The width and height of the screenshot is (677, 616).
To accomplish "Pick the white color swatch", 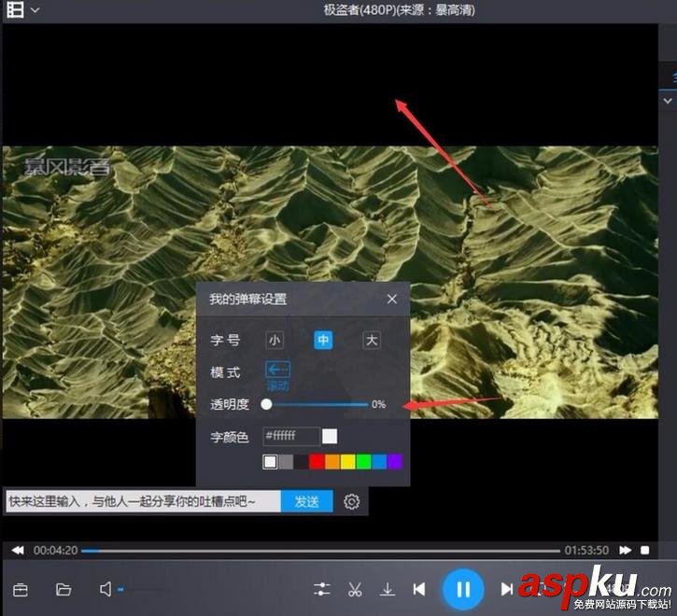I will coord(270,461).
